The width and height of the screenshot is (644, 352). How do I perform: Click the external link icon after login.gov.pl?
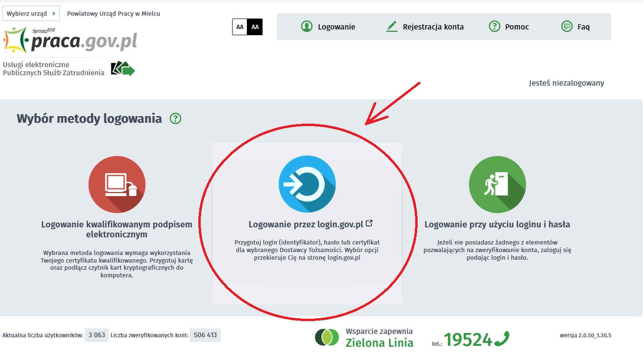369,223
